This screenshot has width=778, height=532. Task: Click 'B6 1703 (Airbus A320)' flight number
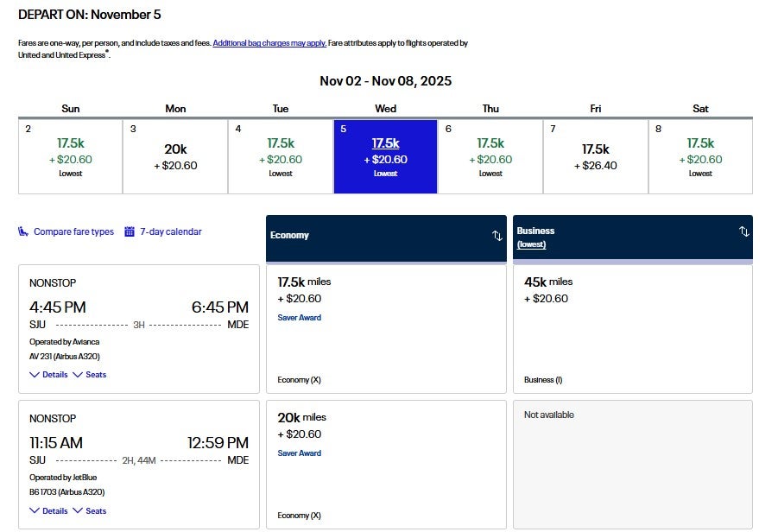[x=67, y=492]
